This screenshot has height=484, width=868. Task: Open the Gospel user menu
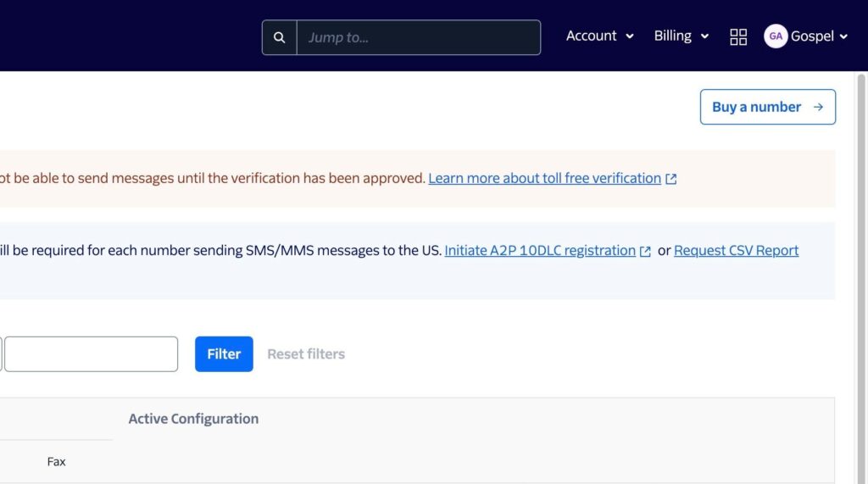812,36
